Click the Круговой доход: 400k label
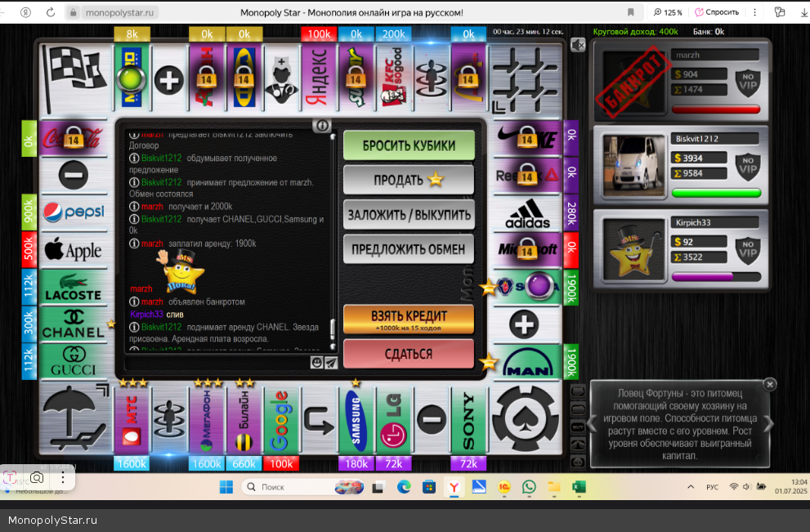The width and height of the screenshot is (810, 532). [635, 32]
